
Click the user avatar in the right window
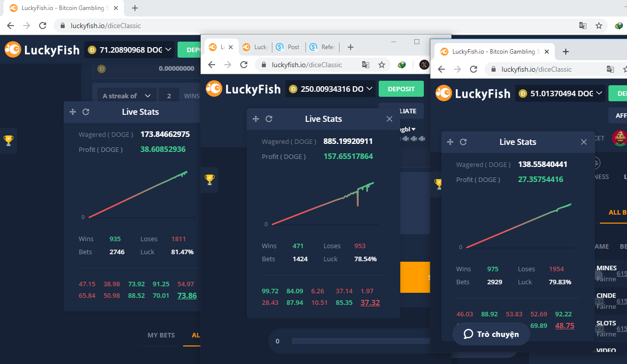click(x=619, y=138)
